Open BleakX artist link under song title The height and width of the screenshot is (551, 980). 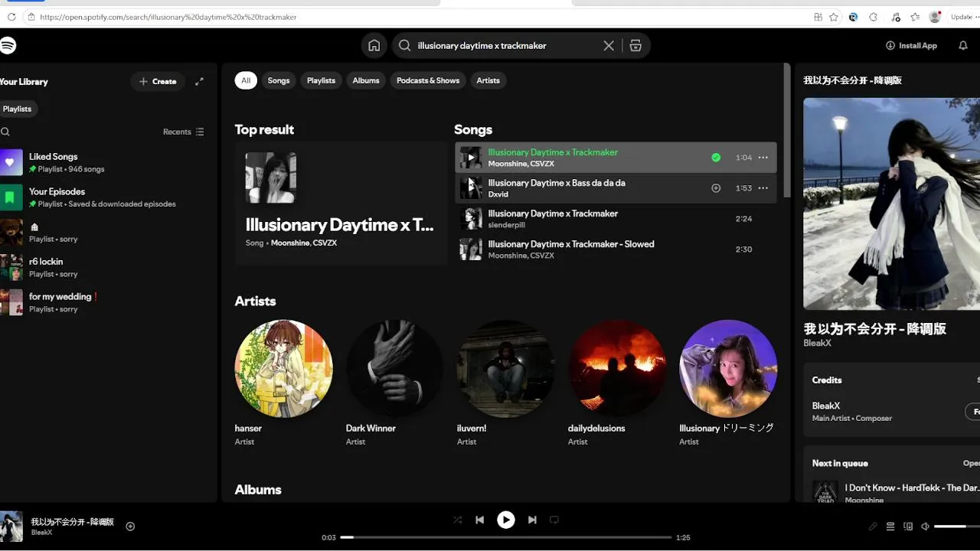point(817,344)
